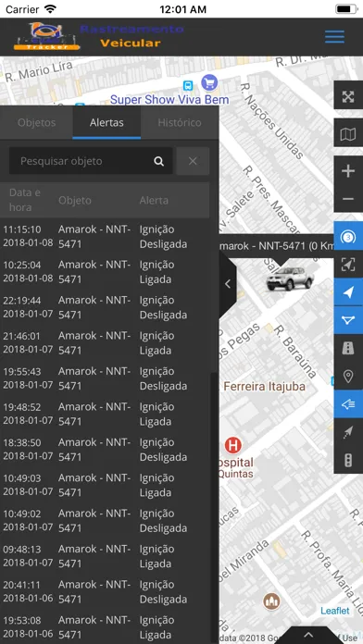Click the brown church marker on map
Screen dimensions: 363x644
pyautogui.click(x=271, y=601)
